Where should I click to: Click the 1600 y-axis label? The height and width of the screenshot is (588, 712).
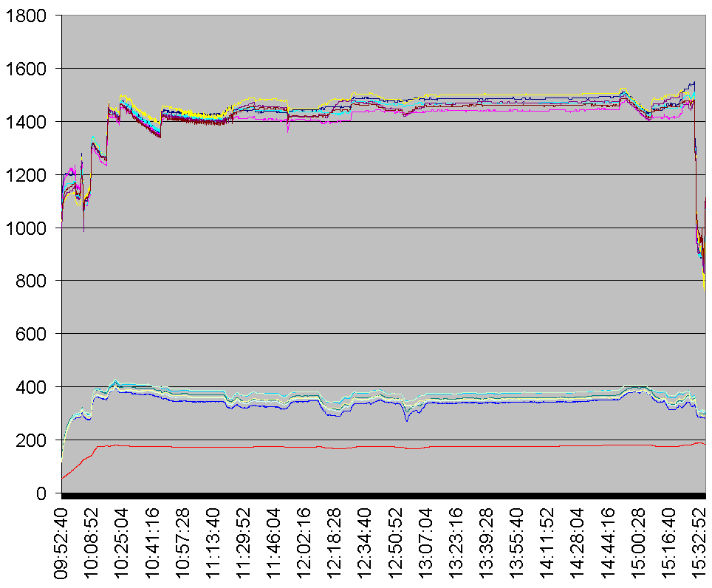pyautogui.click(x=25, y=69)
